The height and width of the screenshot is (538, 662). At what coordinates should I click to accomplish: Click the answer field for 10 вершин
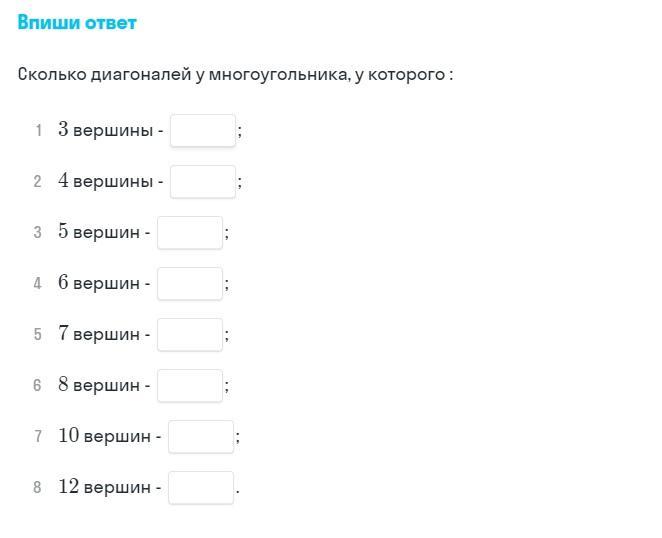(x=201, y=437)
